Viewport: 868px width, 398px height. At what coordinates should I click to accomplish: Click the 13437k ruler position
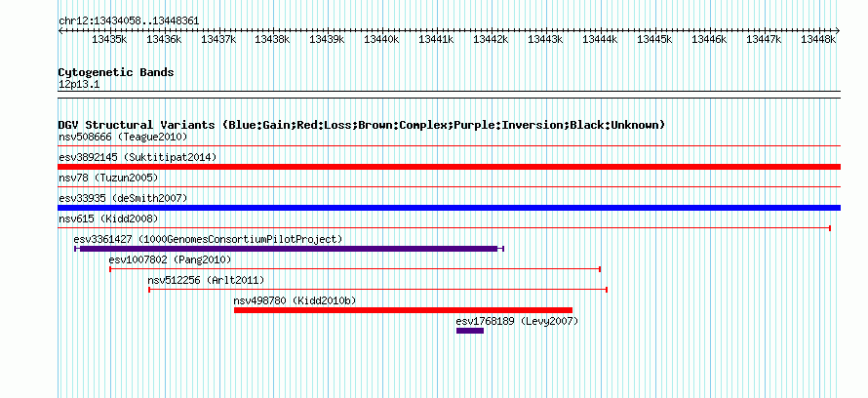tap(218, 39)
